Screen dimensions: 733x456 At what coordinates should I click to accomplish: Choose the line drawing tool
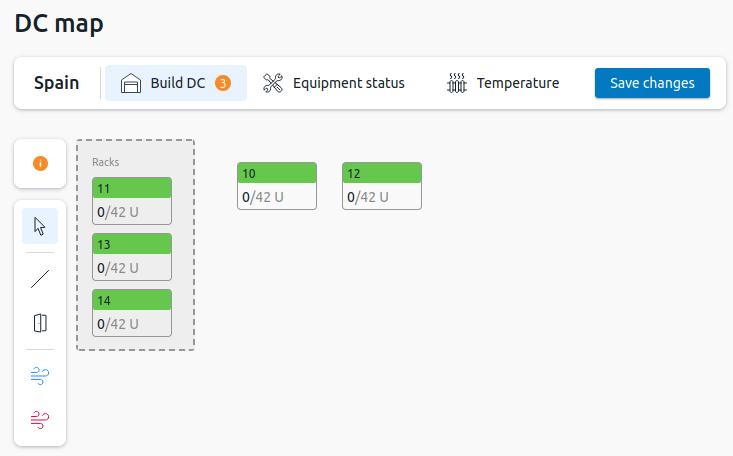(40, 279)
